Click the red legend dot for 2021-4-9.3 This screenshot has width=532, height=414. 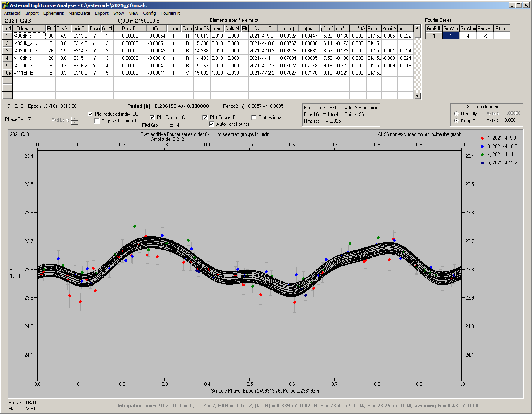pos(482,138)
